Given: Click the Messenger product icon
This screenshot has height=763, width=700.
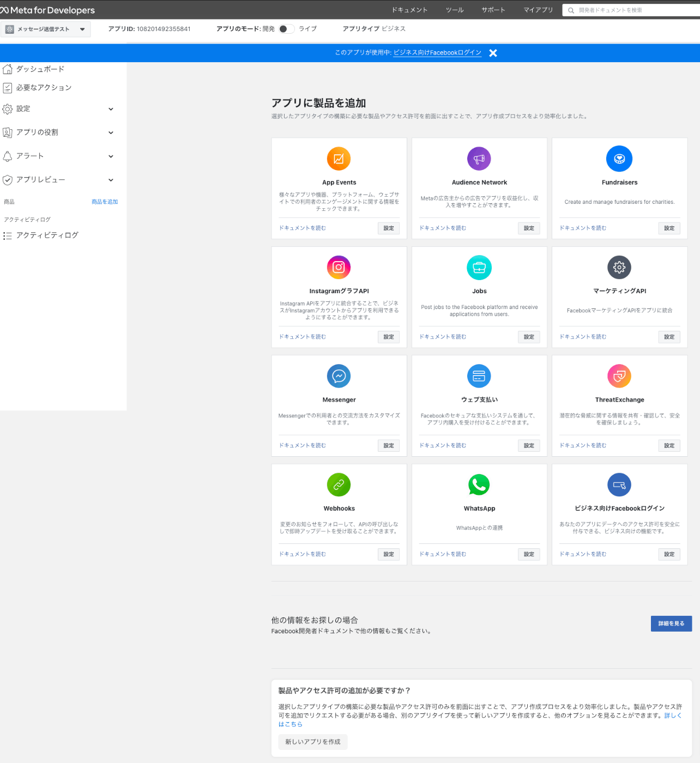Looking at the screenshot, I should click(339, 376).
